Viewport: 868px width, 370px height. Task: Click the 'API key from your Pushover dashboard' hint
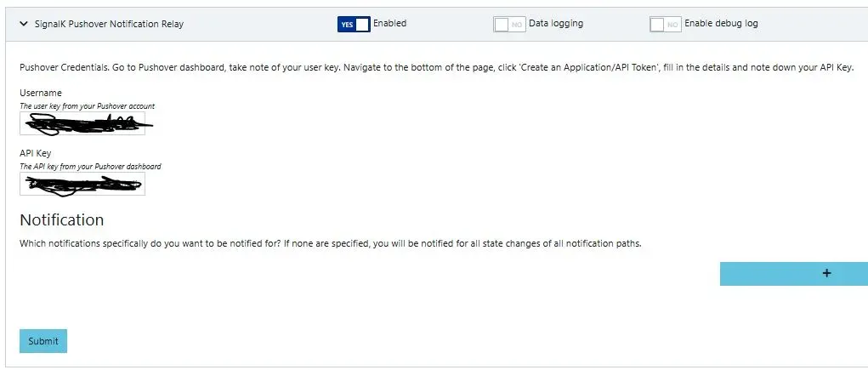tap(90, 167)
